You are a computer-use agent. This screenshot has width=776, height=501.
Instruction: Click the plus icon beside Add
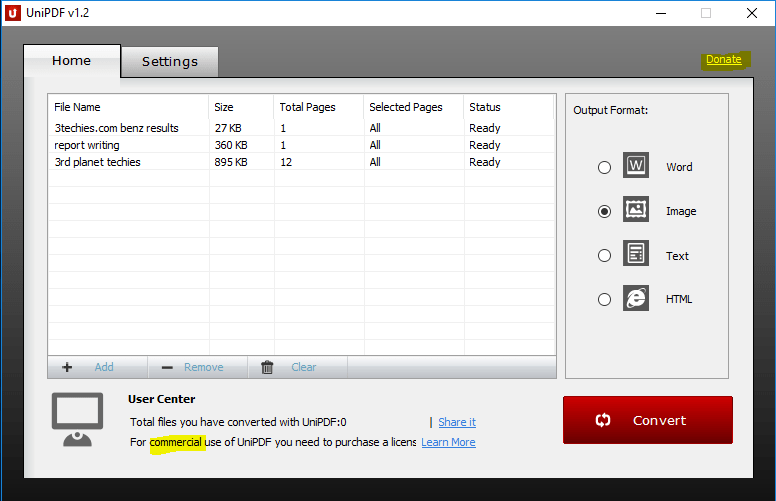tap(67, 367)
